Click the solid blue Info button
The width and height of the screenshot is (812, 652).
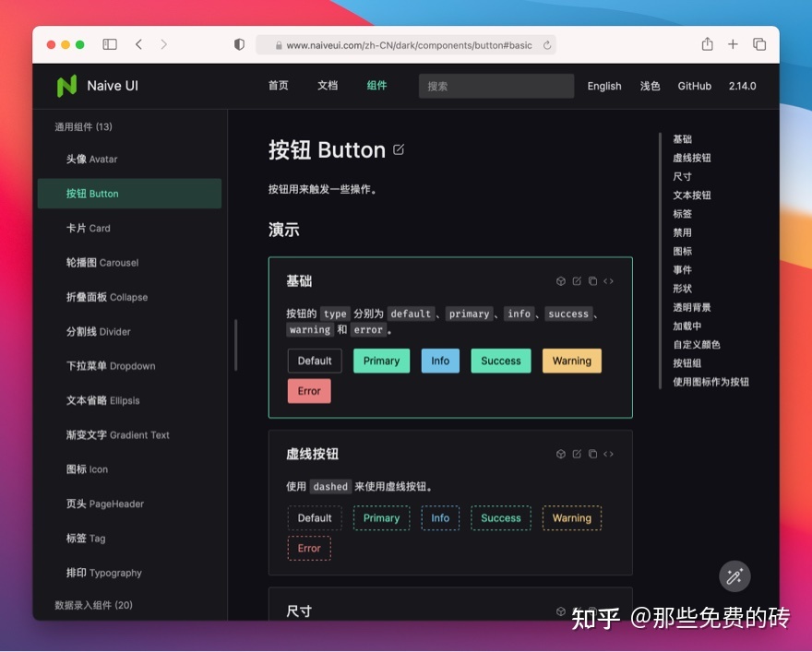pyautogui.click(x=440, y=361)
